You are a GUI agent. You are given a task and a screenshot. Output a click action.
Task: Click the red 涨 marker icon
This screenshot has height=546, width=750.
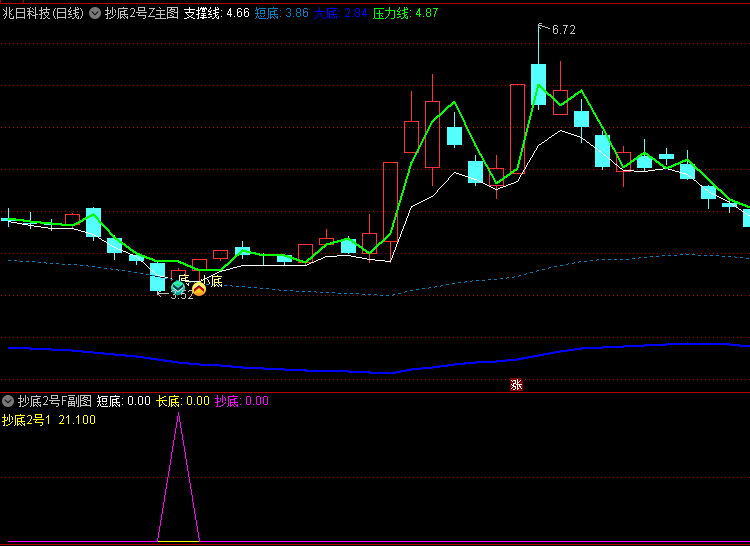(x=516, y=384)
